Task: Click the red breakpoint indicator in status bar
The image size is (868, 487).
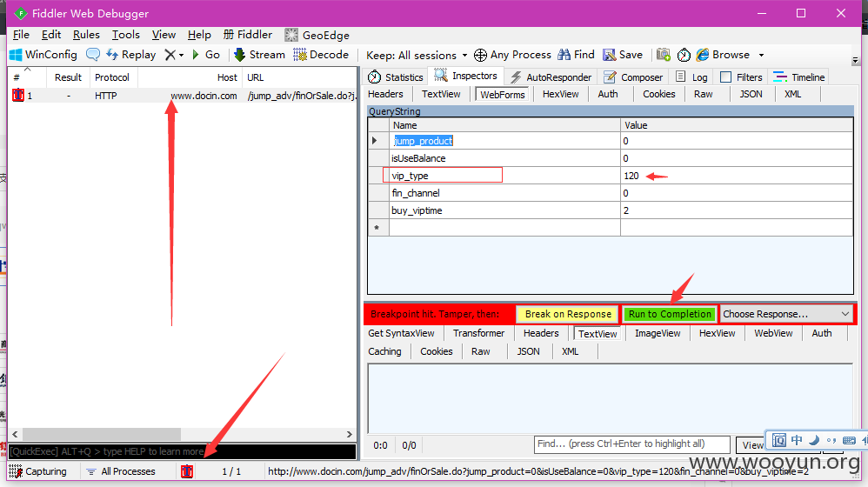Action: 187,471
